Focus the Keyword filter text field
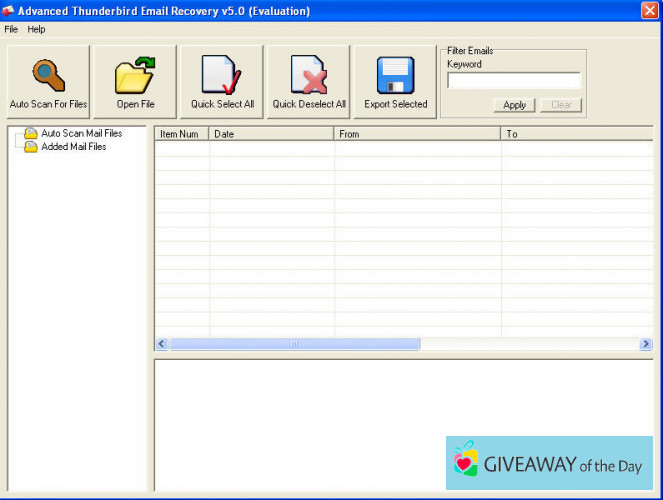 (513, 81)
